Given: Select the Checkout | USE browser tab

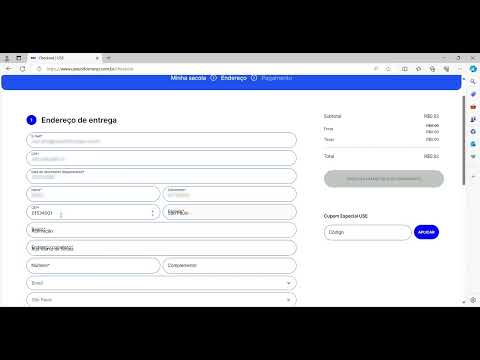Looking at the screenshot, I should 64,58.
